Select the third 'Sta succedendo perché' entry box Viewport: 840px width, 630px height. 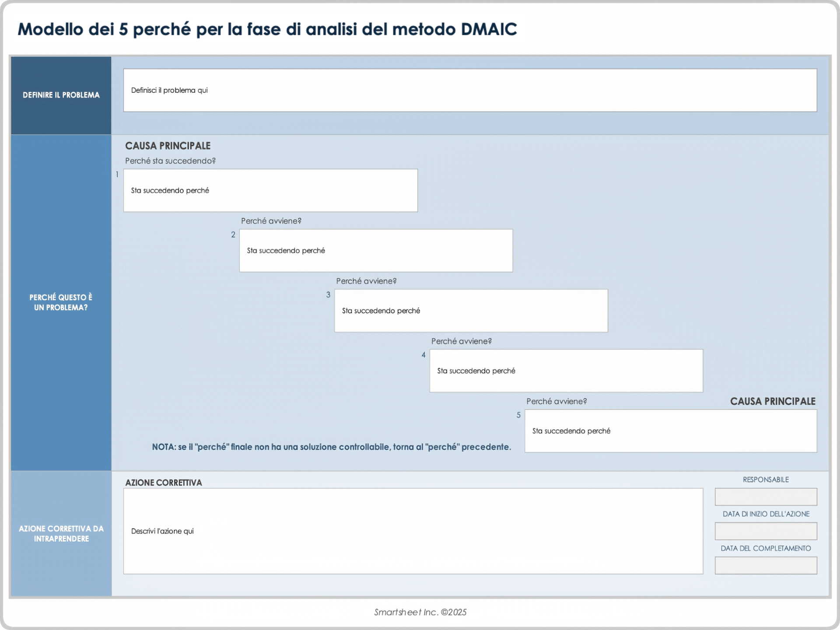(470, 311)
